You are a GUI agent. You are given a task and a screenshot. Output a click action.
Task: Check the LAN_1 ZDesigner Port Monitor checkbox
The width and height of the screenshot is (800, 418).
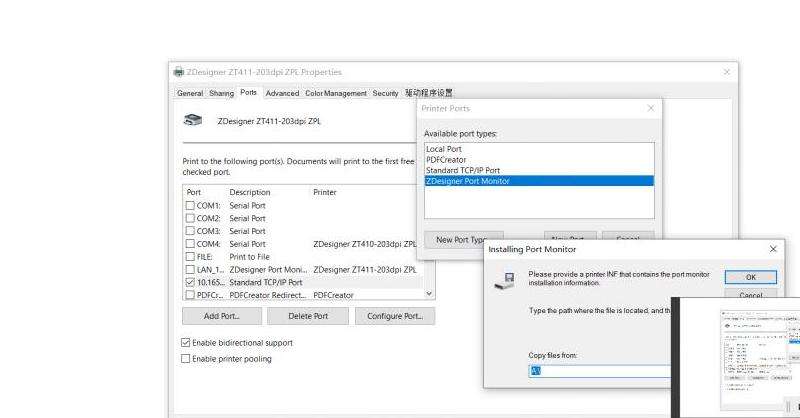(x=190, y=269)
